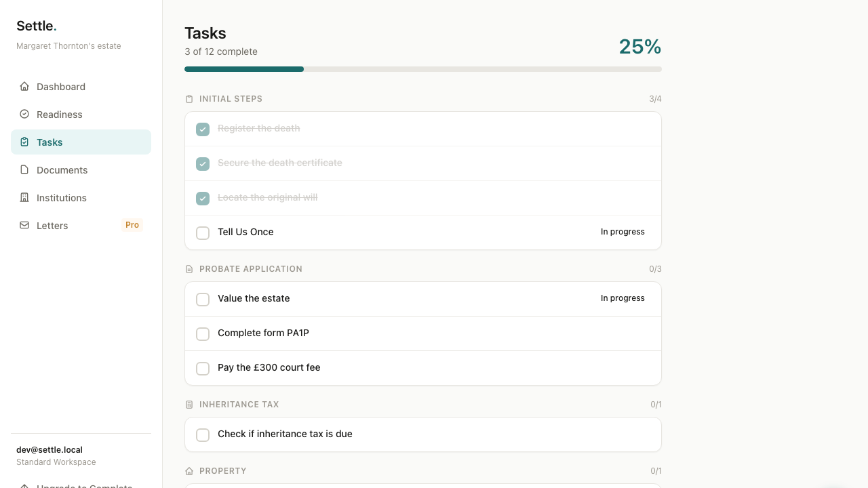Navigate to Institutions
Image resolution: width=868 pixels, height=488 pixels.
(x=81, y=197)
